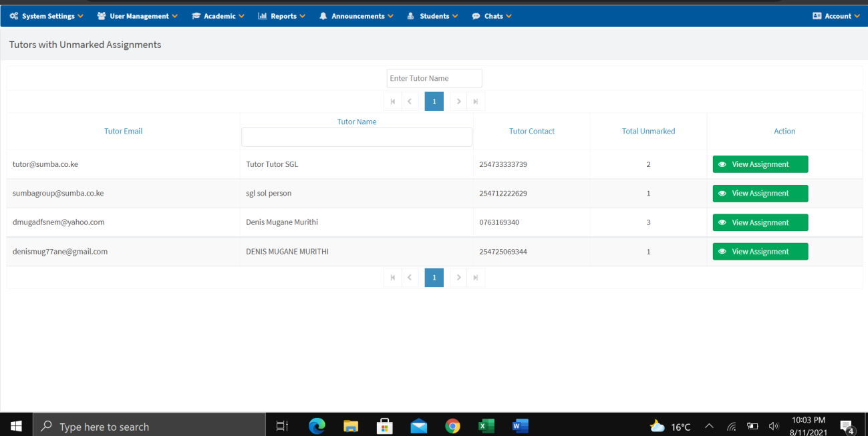This screenshot has width=868, height=436.
Task: Sort by Total Unmarked column header
Action: coord(648,132)
